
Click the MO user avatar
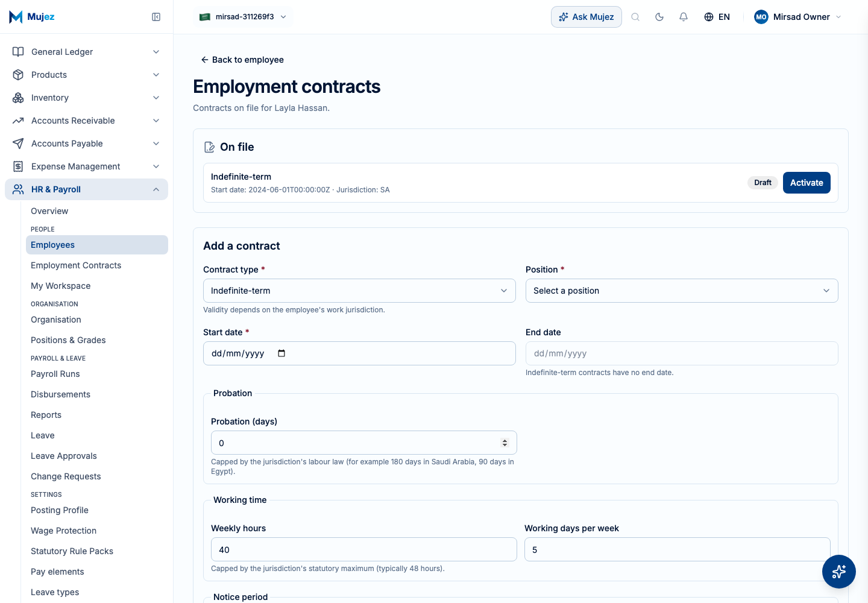(x=761, y=17)
